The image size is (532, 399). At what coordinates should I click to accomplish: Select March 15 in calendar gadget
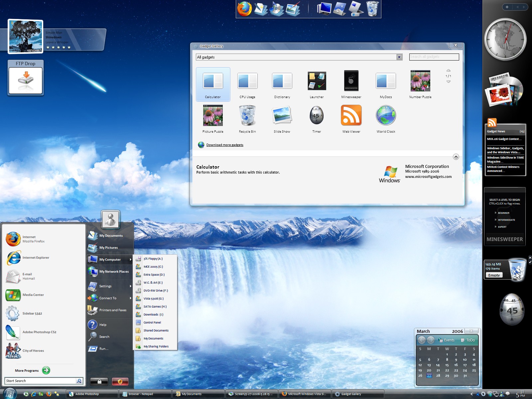[x=447, y=365]
